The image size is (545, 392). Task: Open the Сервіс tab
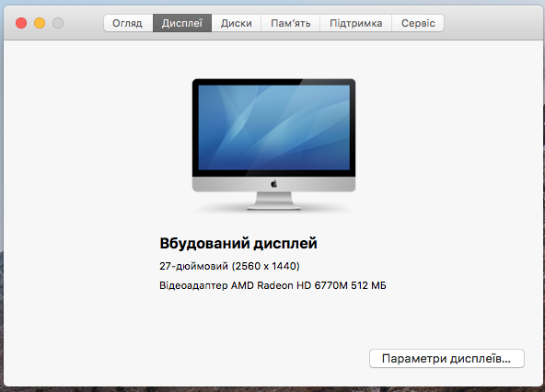(418, 23)
